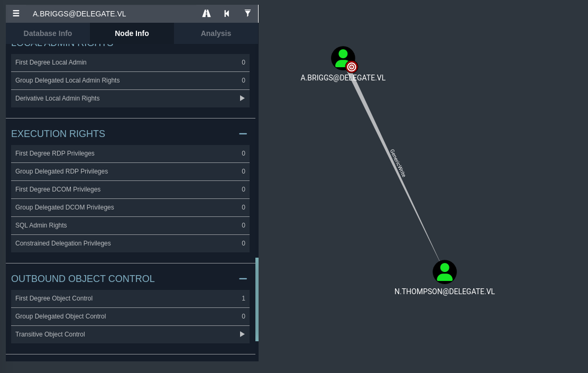Viewport: 588px width, 373px height.
Task: Collapse the Outbound Object Control section
Action: [x=243, y=279]
